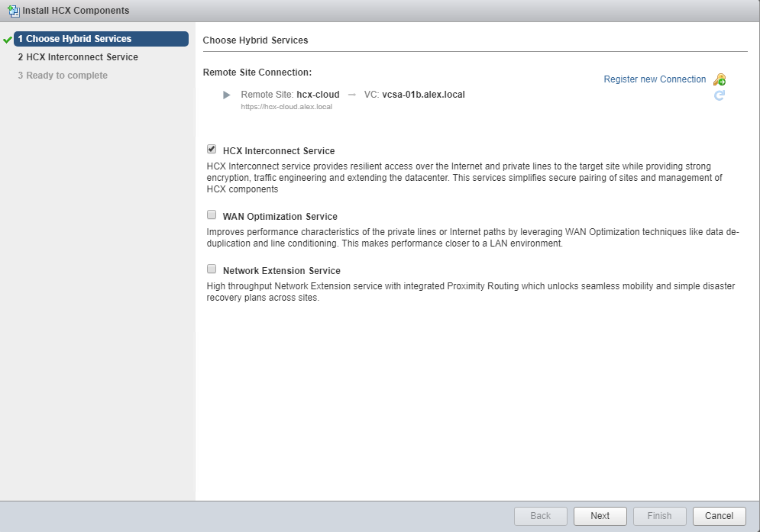The height and width of the screenshot is (532, 760).
Task: Select step 3 Ready to complete
Action: coord(63,76)
